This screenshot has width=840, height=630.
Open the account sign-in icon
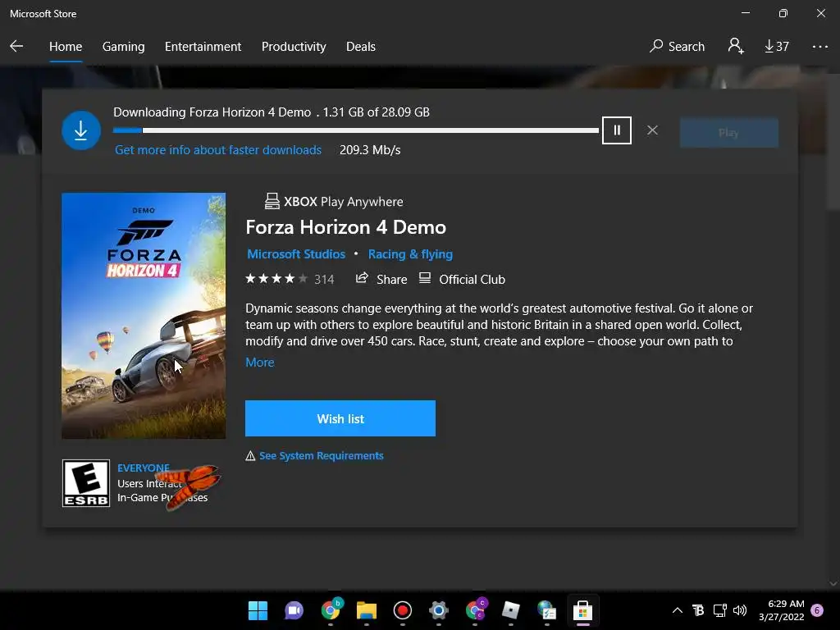pyautogui.click(x=736, y=46)
